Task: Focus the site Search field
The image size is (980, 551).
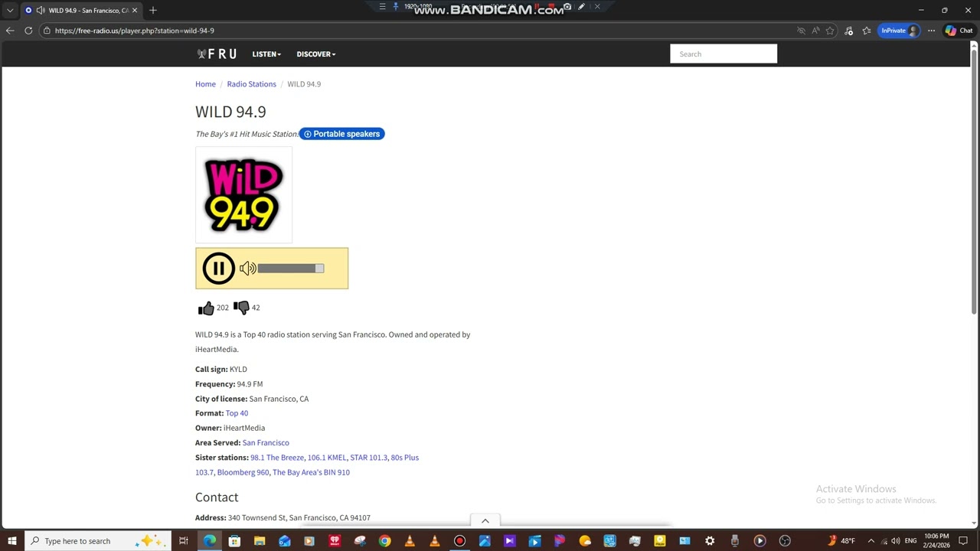Action: [x=724, y=54]
